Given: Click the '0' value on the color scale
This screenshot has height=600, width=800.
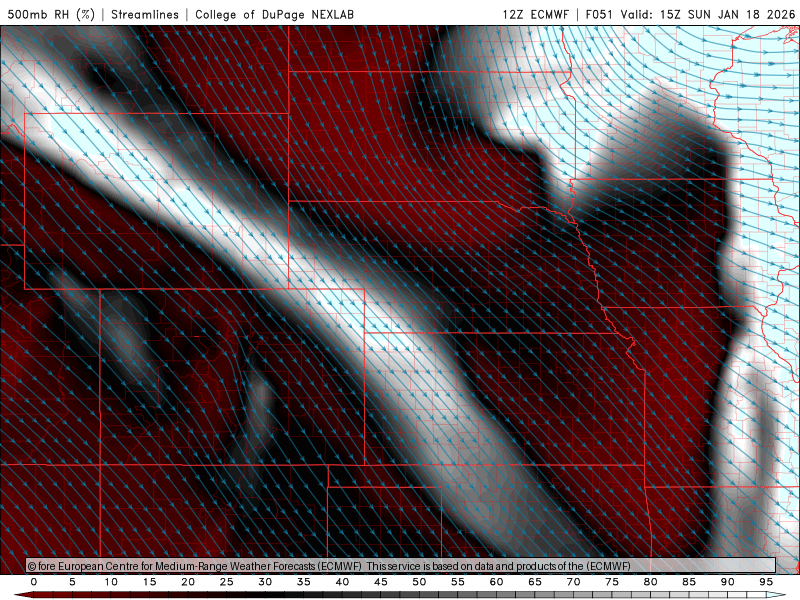Looking at the screenshot, I should (34, 582).
